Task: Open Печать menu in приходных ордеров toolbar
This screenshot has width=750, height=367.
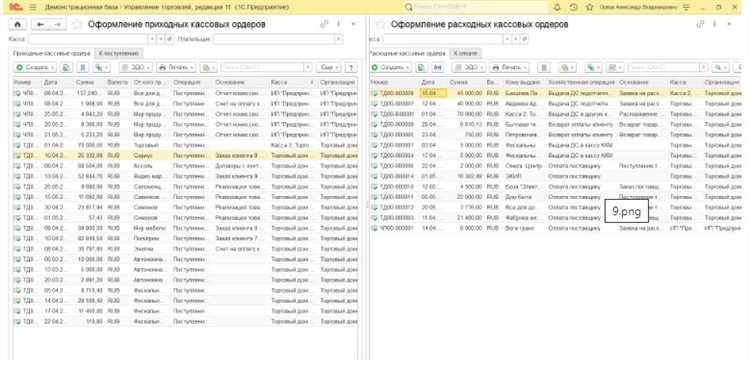Action: pyautogui.click(x=176, y=67)
